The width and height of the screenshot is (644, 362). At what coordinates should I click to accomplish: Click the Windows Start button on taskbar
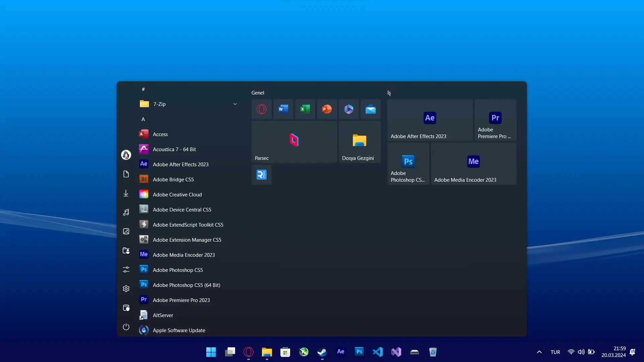tap(211, 352)
